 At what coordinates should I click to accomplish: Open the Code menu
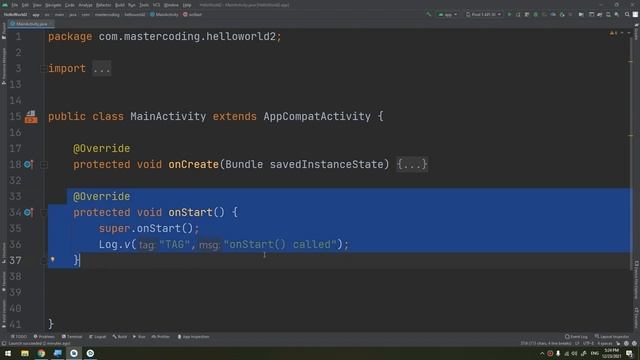(70, 5)
